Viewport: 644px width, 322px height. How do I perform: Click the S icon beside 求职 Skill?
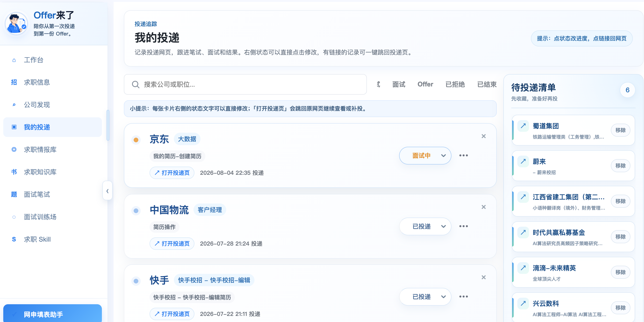(x=14, y=239)
